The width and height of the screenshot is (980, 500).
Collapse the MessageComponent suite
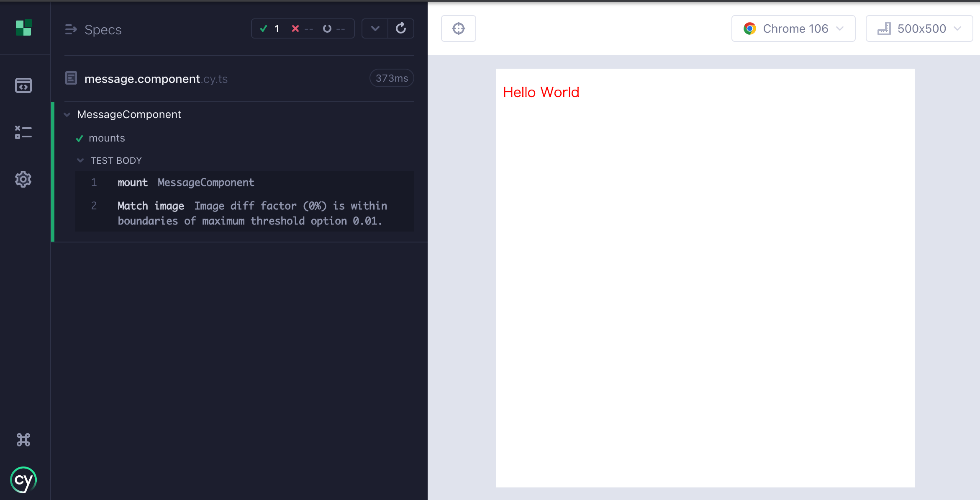tap(67, 114)
